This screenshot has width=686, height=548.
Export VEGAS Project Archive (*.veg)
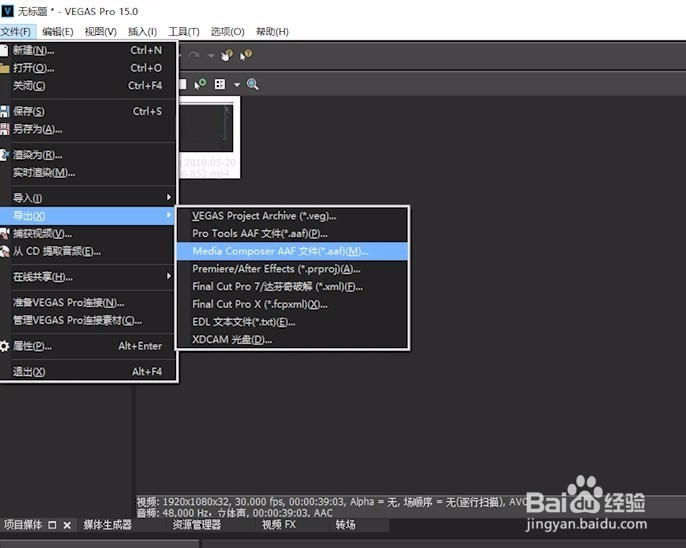[x=292, y=216]
